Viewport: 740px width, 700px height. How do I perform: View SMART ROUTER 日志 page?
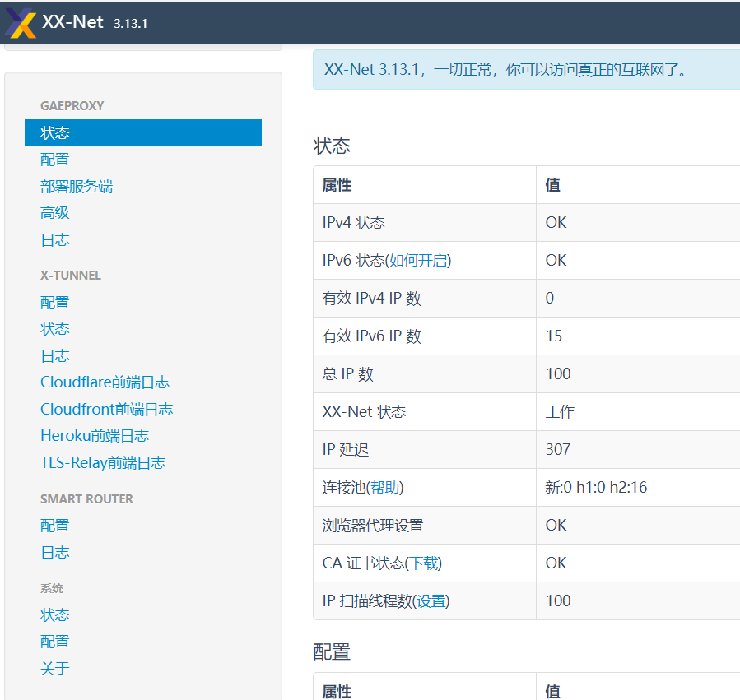[x=55, y=553]
